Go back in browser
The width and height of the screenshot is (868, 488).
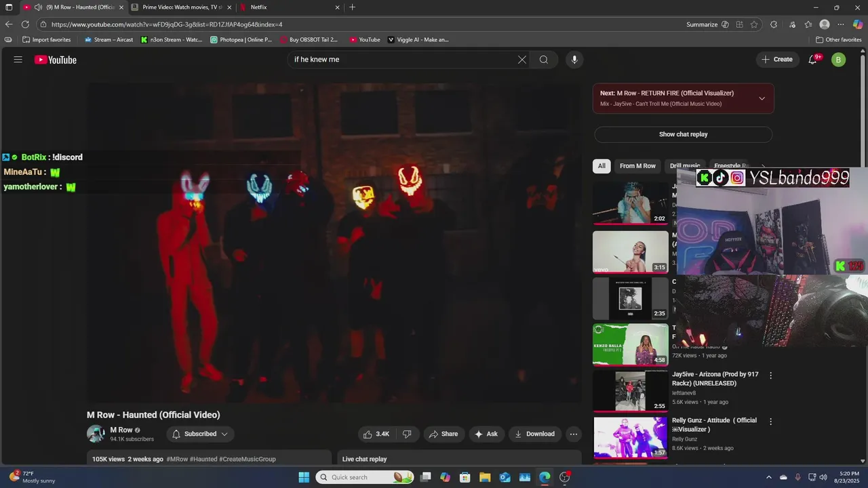[9, 24]
